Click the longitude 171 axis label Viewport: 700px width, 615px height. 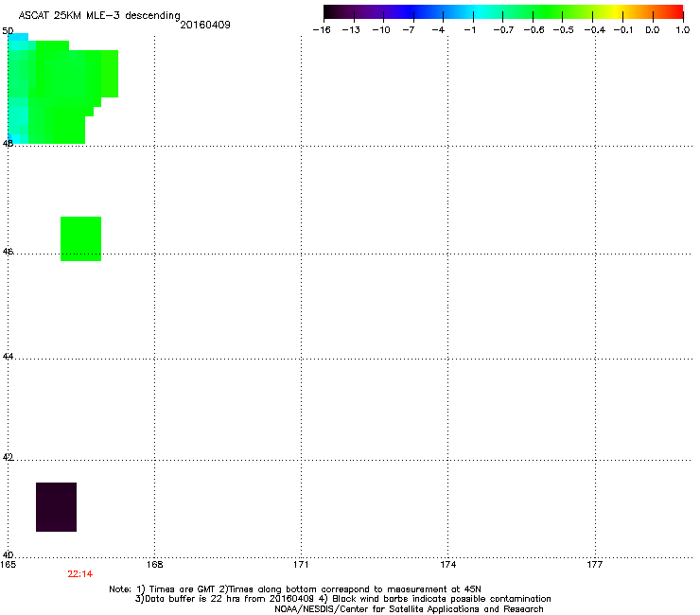point(301,565)
